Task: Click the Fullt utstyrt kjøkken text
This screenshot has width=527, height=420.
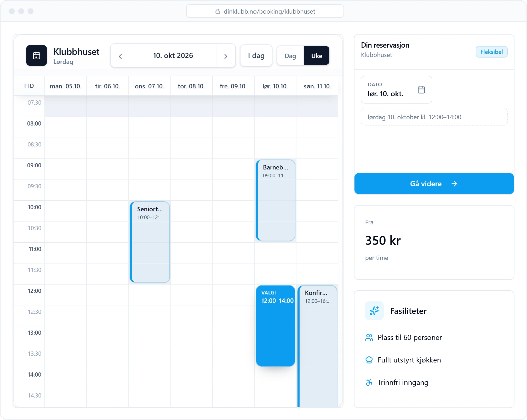Action: 409,360
